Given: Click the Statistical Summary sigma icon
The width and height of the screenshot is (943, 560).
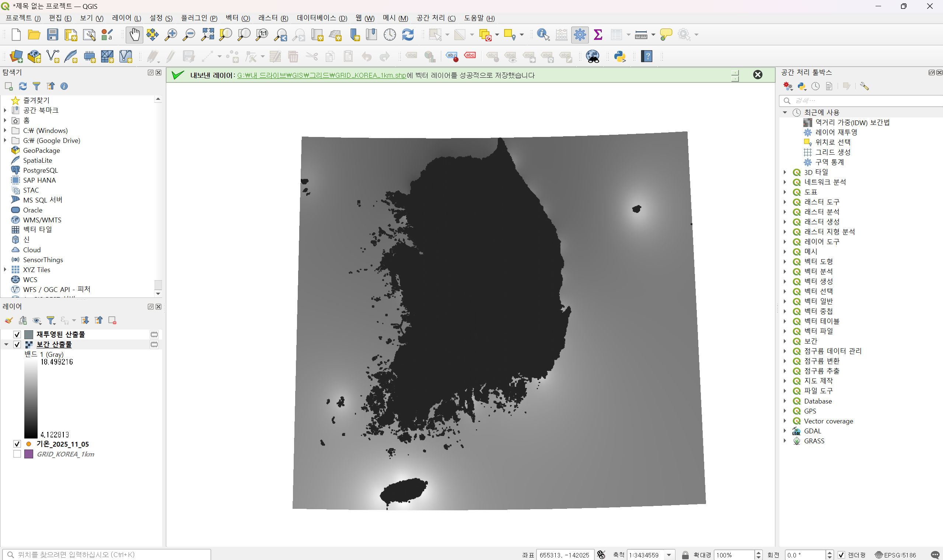Looking at the screenshot, I should [598, 35].
